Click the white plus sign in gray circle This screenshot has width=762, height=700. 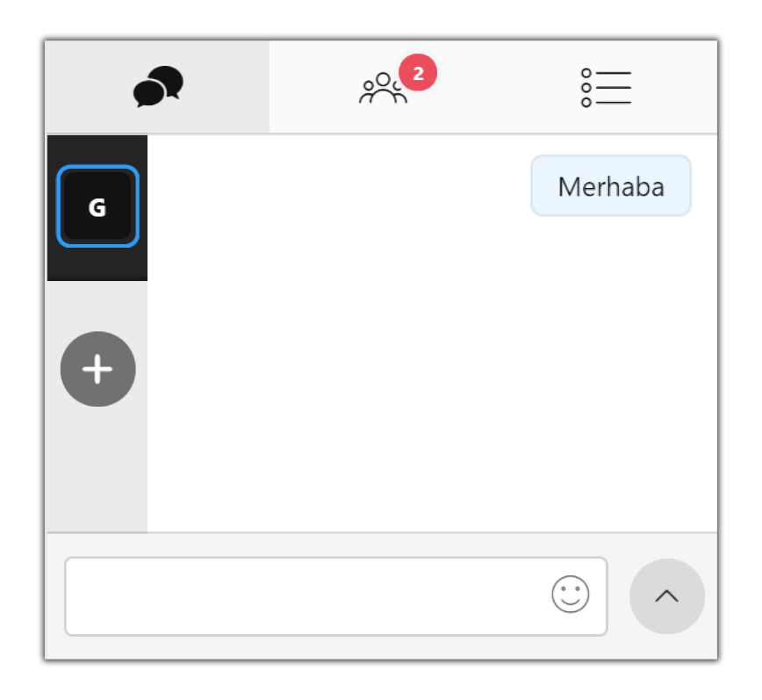pos(97,369)
